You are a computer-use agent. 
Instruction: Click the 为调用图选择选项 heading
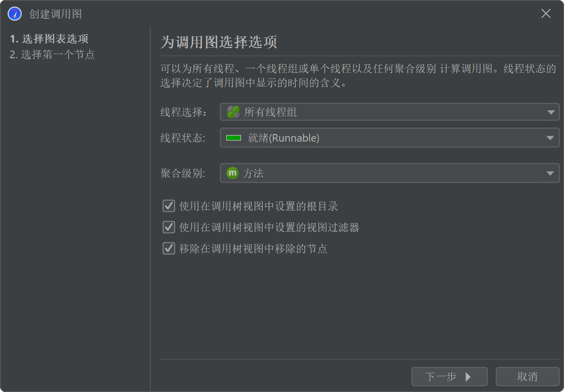219,42
